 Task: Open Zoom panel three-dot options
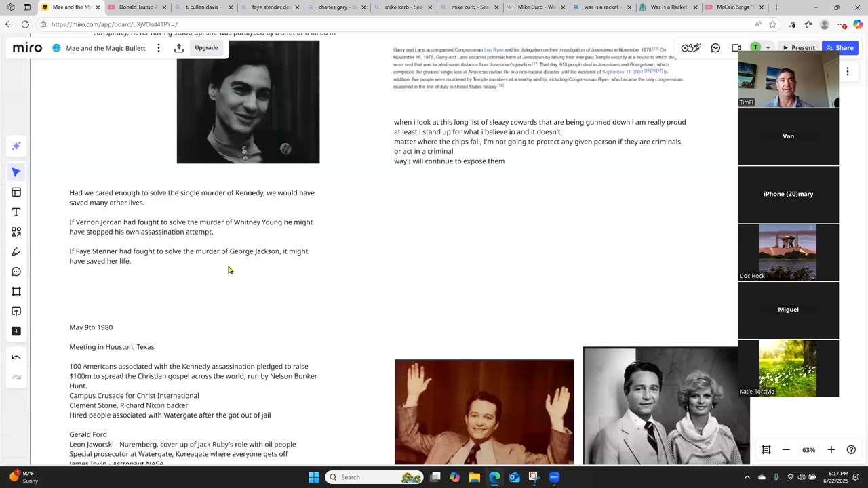pyautogui.click(x=847, y=71)
